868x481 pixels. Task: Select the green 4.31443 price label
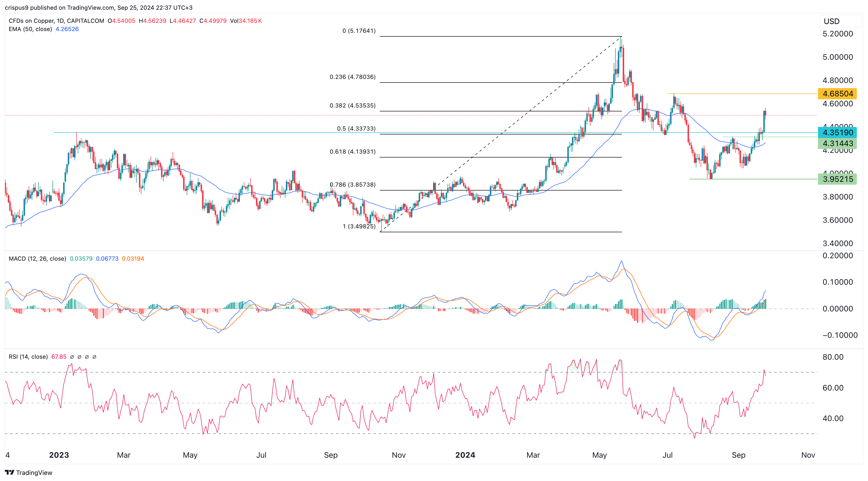(x=837, y=143)
